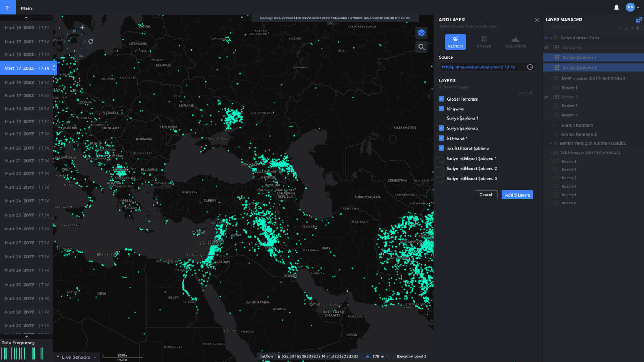Check the Suriye Şablonu 1 checkbox

441,119
